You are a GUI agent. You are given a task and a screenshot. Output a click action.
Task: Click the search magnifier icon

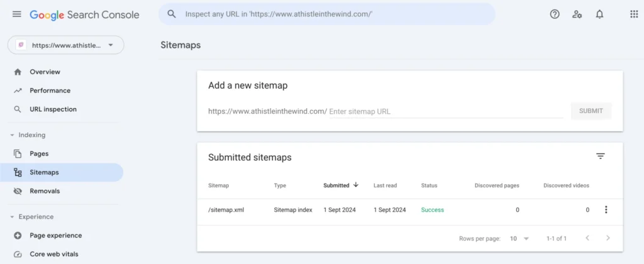coord(172,14)
